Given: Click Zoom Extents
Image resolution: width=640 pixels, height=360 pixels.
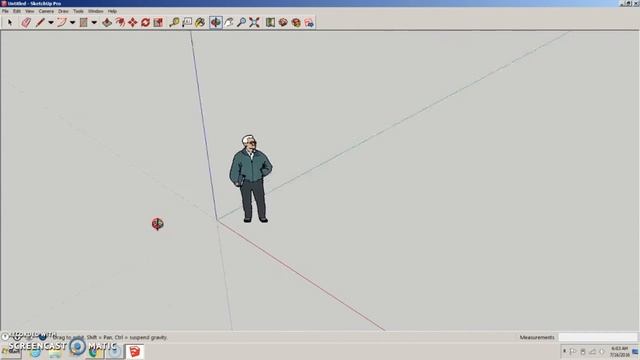Looking at the screenshot, I should point(254,22).
